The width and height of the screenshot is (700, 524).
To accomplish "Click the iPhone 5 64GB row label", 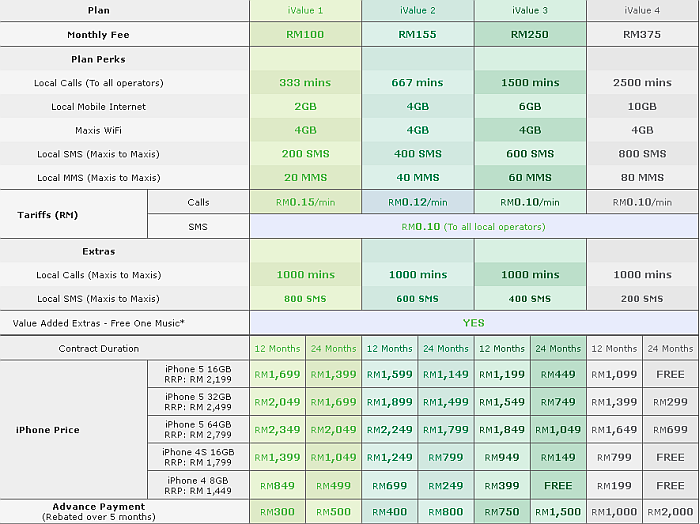I will coord(197,430).
